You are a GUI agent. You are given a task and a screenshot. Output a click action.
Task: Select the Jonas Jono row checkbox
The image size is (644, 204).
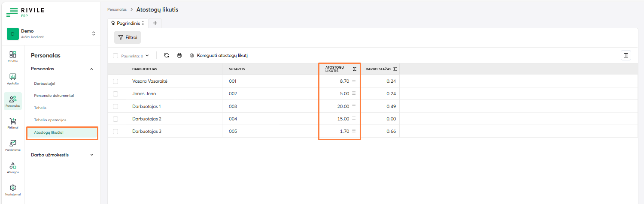click(x=115, y=94)
